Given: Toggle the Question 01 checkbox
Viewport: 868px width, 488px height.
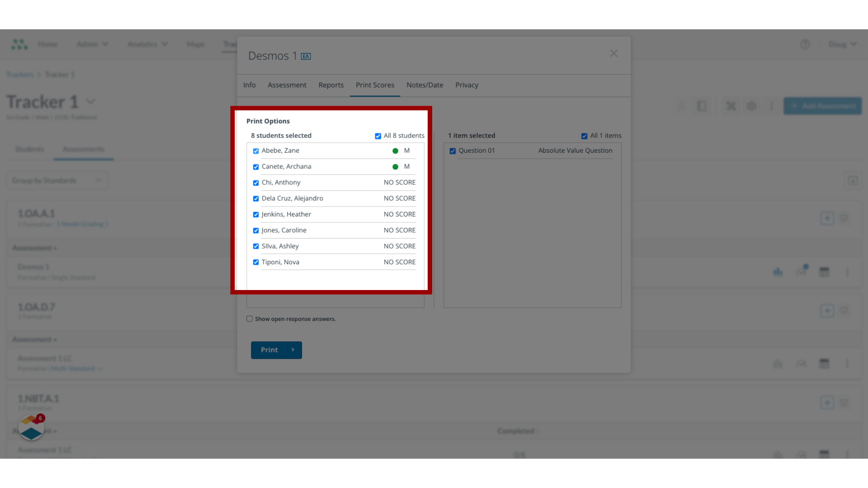Looking at the screenshot, I should 453,151.
